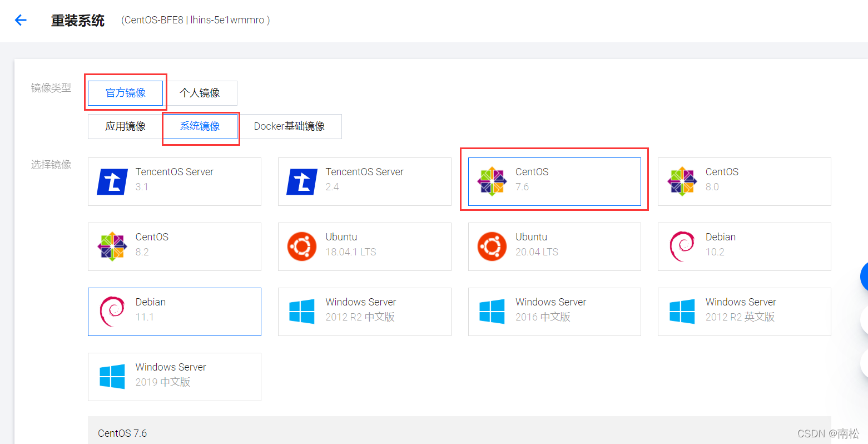The width and height of the screenshot is (868, 444).
Task: Click Windows Server 2016 中文版 logo
Action: (492, 312)
